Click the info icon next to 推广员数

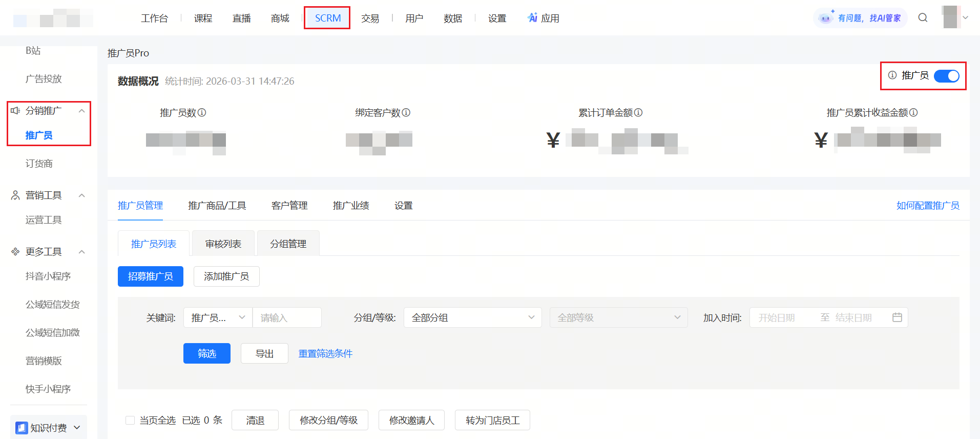pyautogui.click(x=202, y=112)
